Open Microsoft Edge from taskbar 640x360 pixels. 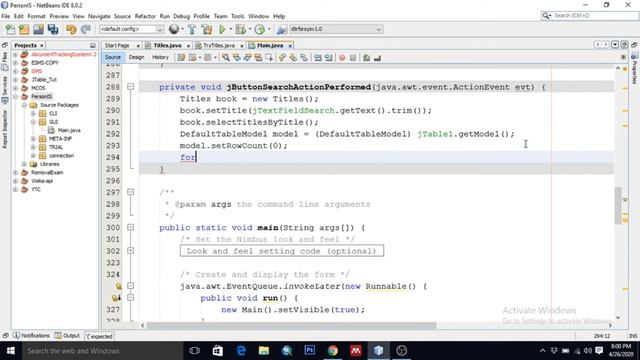[241, 351]
